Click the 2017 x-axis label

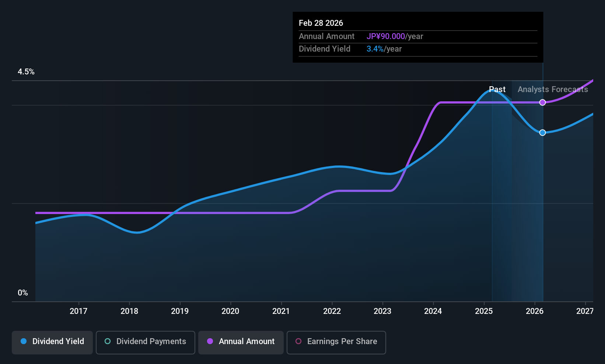[x=78, y=311]
